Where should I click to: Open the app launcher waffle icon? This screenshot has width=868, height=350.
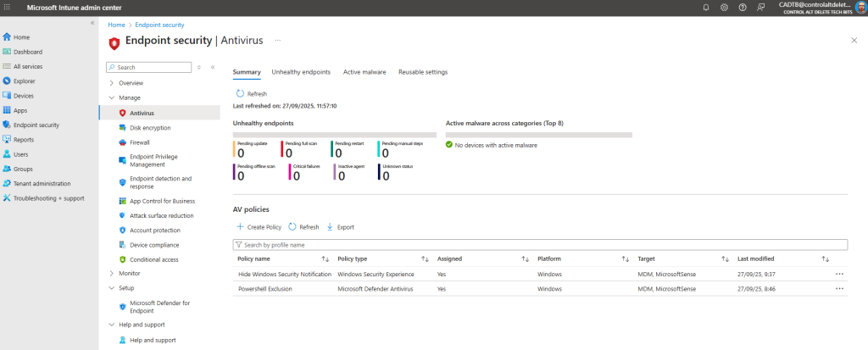(x=7, y=7)
